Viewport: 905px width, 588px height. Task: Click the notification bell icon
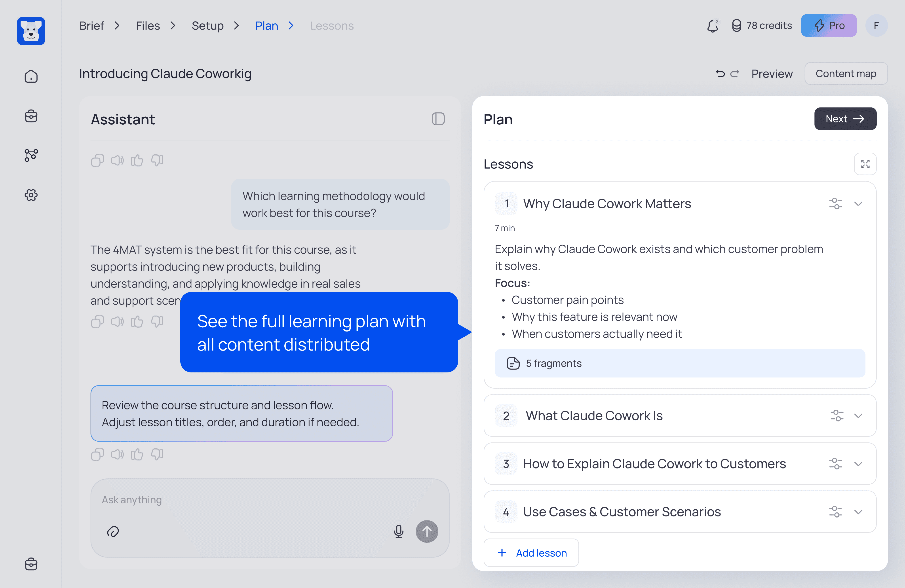point(712,26)
